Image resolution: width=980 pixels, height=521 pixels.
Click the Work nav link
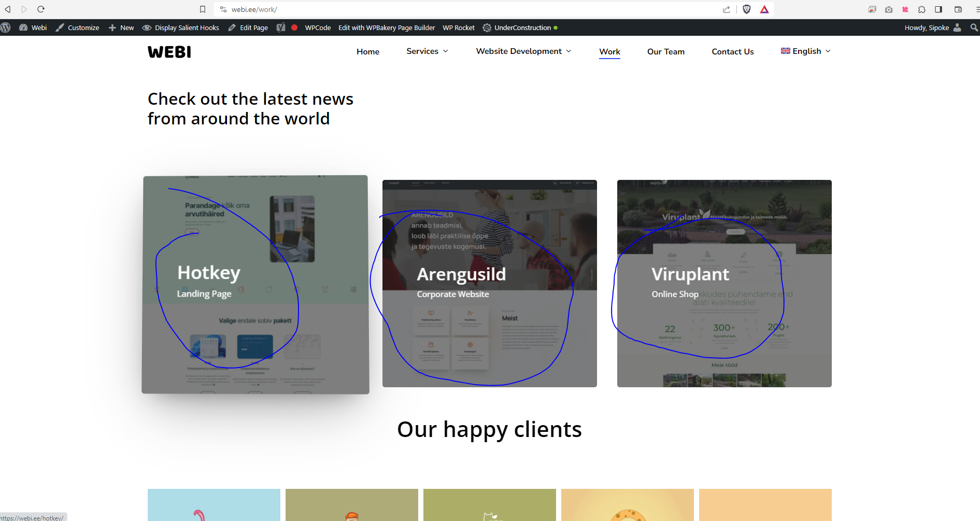click(x=610, y=51)
